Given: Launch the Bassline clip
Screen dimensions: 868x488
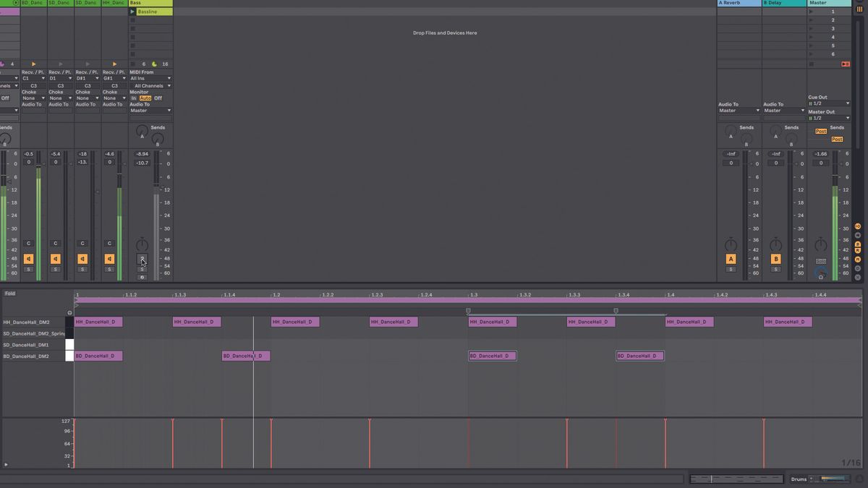Looking at the screenshot, I should pos(132,12).
